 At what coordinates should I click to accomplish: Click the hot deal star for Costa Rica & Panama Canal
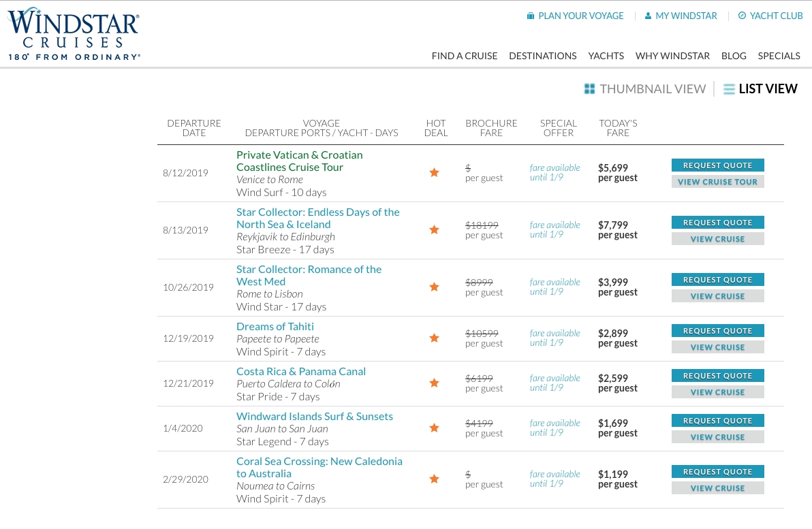(x=435, y=383)
